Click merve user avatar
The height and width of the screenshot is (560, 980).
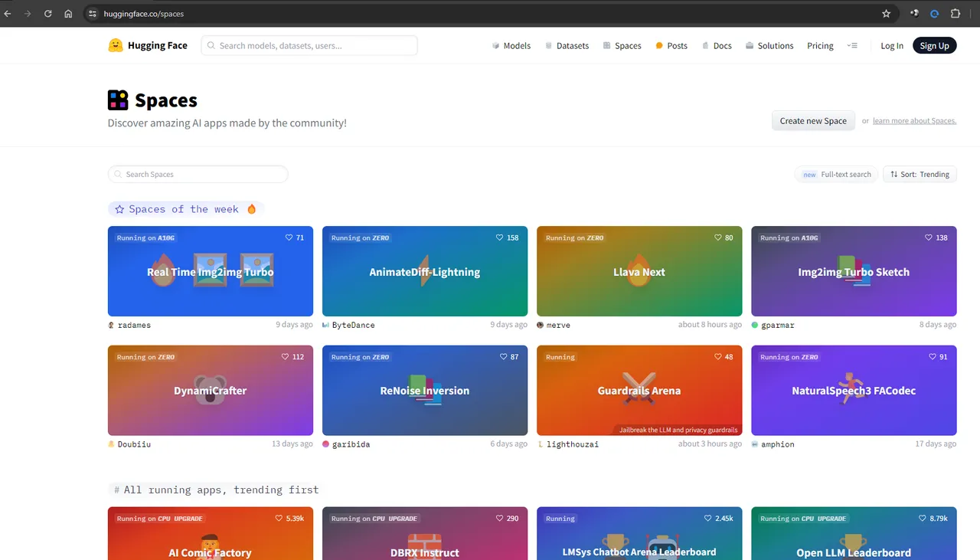[x=541, y=325]
